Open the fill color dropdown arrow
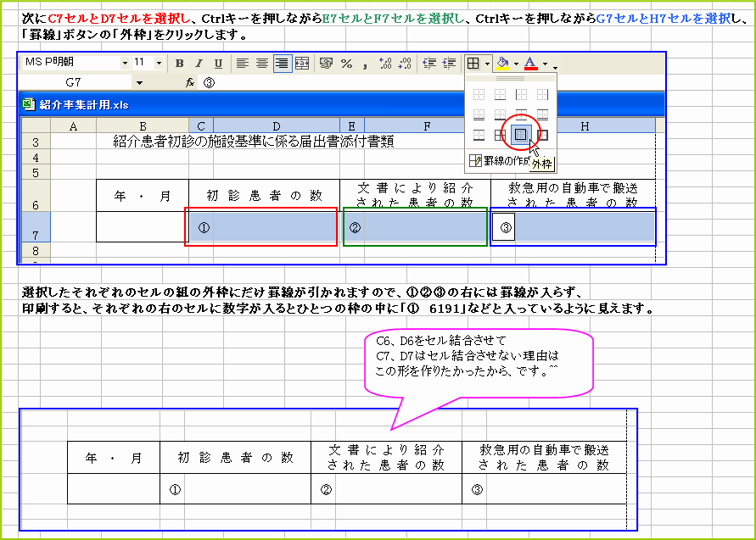The height and width of the screenshot is (540, 756). tap(515, 63)
